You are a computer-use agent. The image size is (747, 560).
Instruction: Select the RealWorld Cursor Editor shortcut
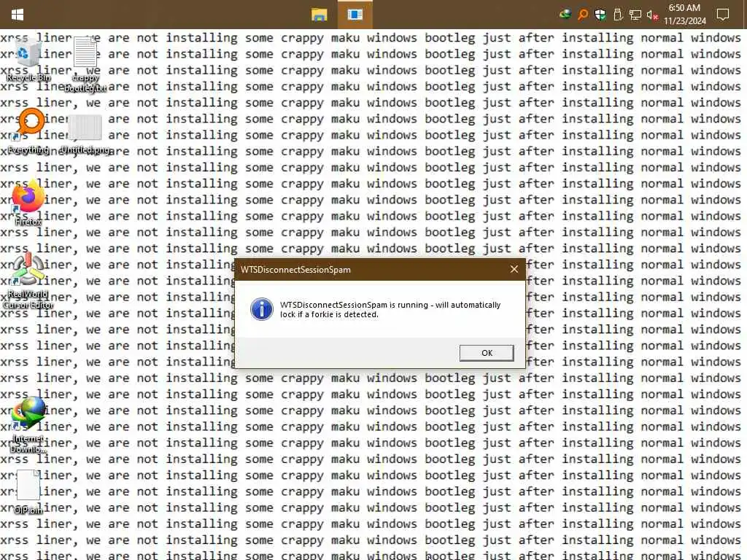28,281
